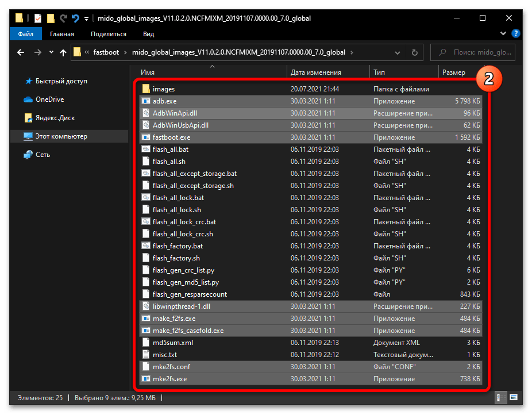Screen dimensions: 532x414
Task: Click the adb.exe file icon
Action: pos(146,101)
